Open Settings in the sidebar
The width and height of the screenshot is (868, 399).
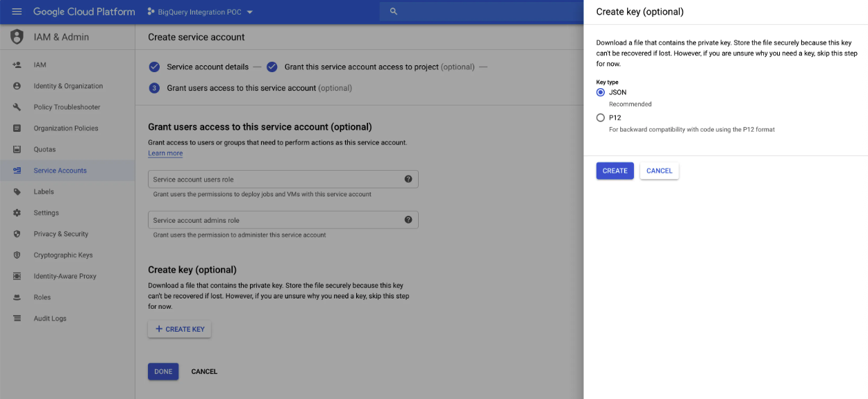(x=67, y=213)
